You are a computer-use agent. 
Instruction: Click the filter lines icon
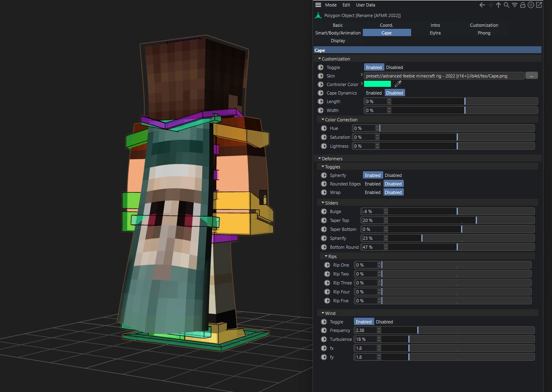click(x=515, y=5)
